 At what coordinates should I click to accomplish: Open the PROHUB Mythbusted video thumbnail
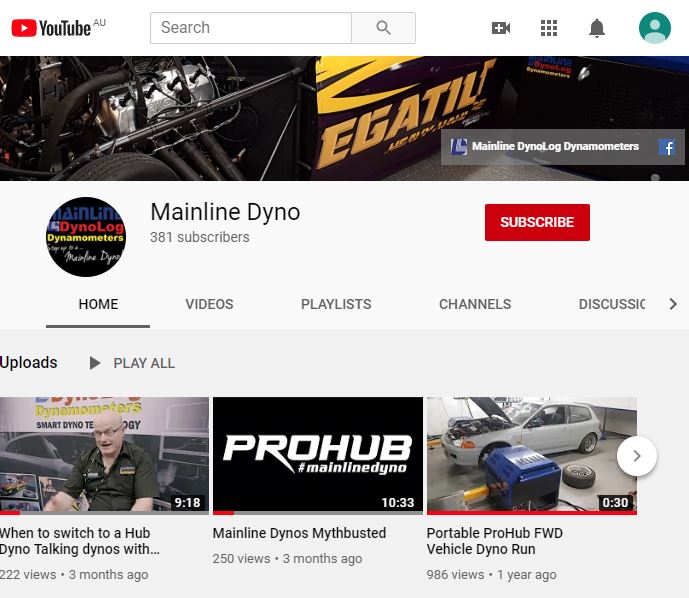(318, 456)
